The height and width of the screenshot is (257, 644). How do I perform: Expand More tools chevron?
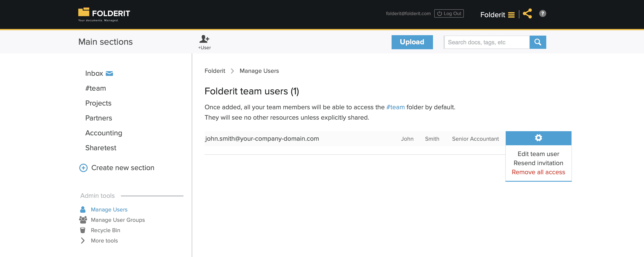click(83, 240)
